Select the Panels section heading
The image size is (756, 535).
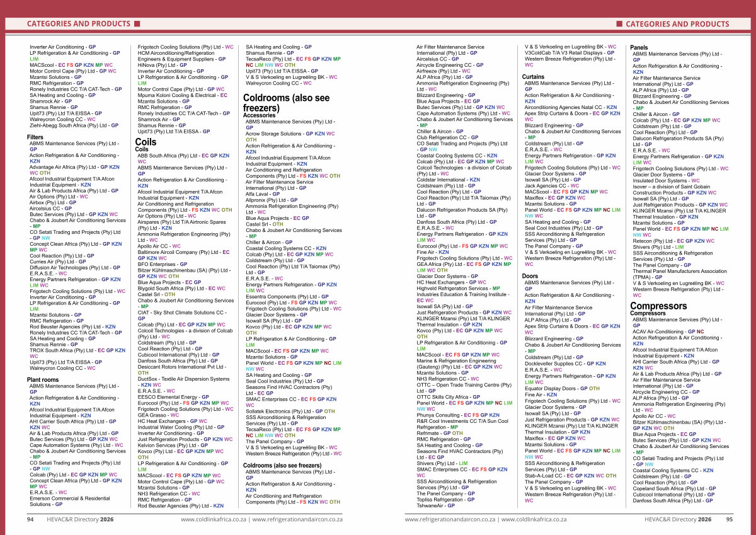click(x=639, y=47)
